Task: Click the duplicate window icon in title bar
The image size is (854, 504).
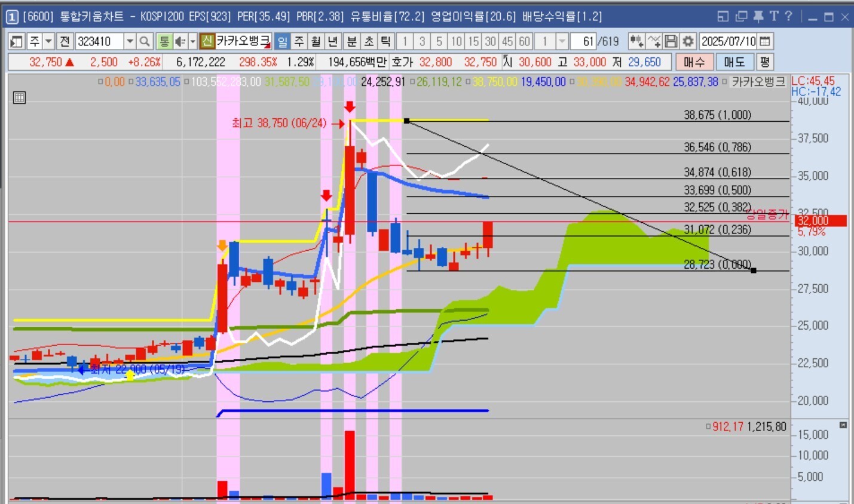Action: pyautogui.click(x=742, y=17)
